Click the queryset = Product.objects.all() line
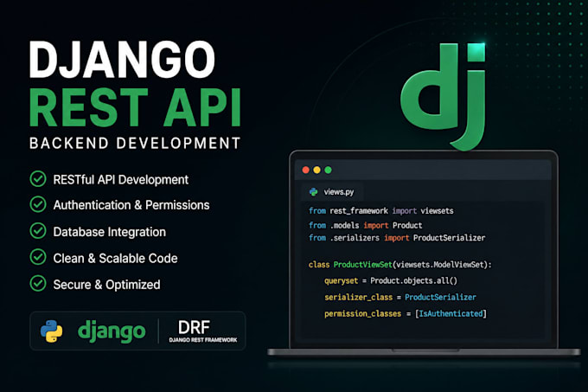Viewport: 588px width, 392px height. 391,281
